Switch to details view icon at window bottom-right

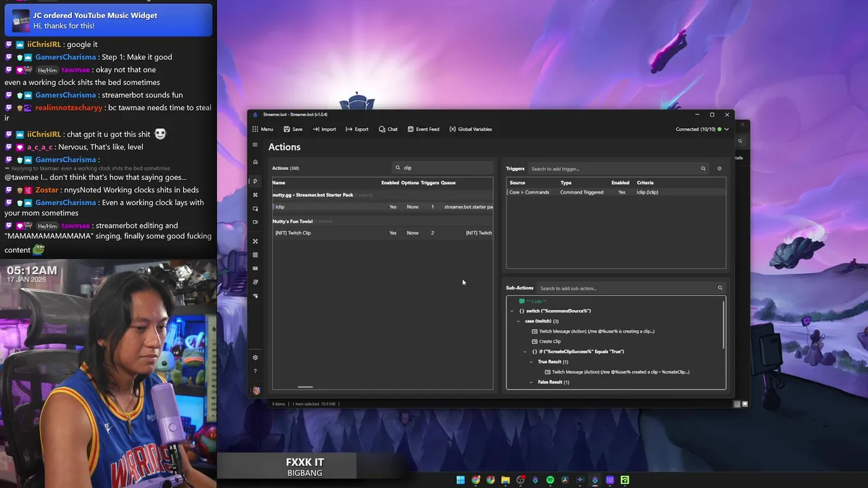[x=737, y=404]
